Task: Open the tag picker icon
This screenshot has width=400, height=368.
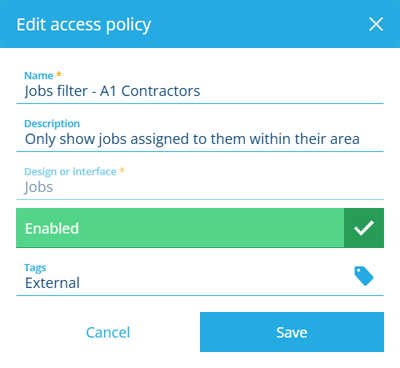Action: coord(364,276)
